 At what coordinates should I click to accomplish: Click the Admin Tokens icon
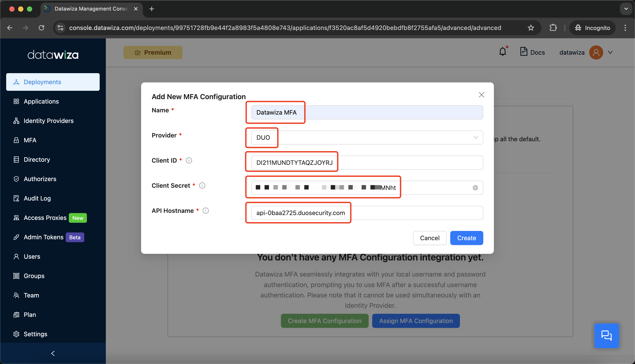point(16,237)
